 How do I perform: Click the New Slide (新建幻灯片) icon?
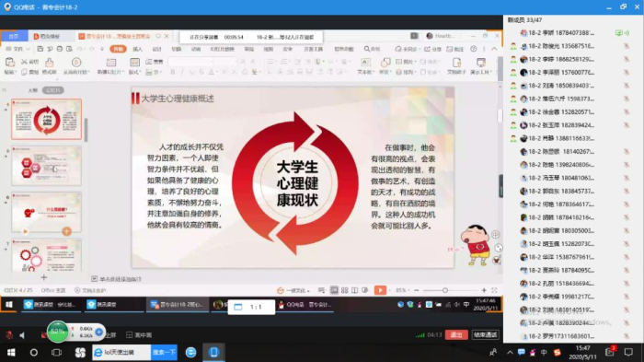tap(111, 63)
